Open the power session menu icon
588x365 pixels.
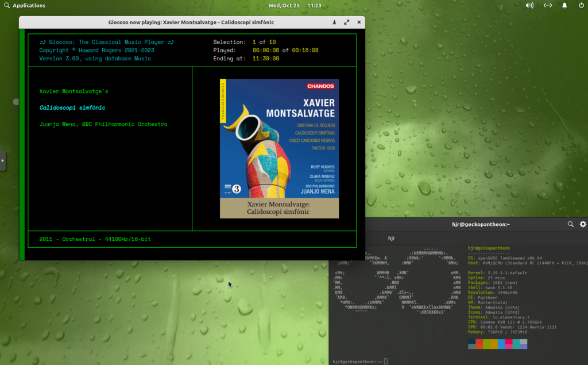[581, 6]
